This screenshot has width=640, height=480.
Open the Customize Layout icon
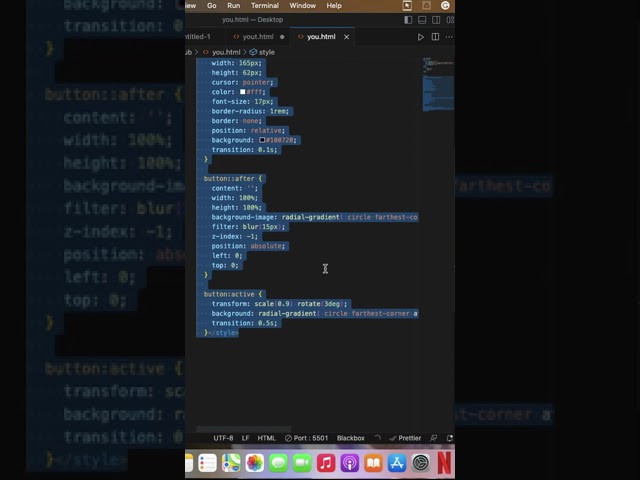pyautogui.click(x=450, y=20)
